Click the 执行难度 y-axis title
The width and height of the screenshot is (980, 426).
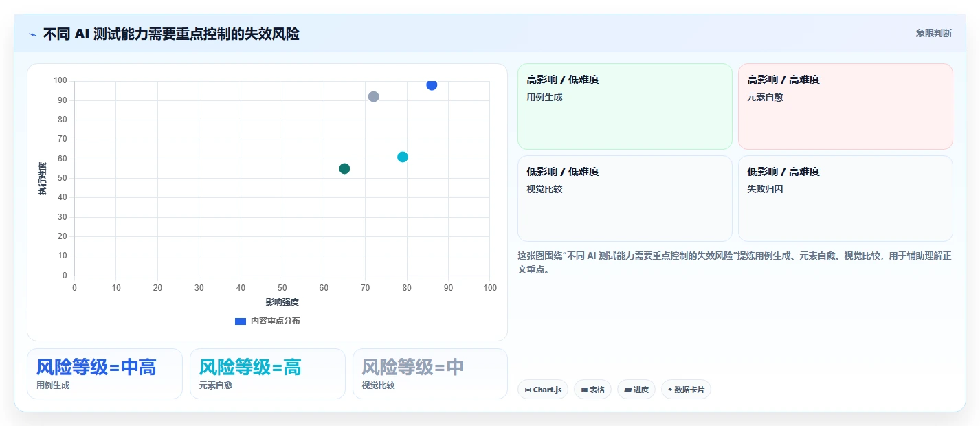(43, 179)
